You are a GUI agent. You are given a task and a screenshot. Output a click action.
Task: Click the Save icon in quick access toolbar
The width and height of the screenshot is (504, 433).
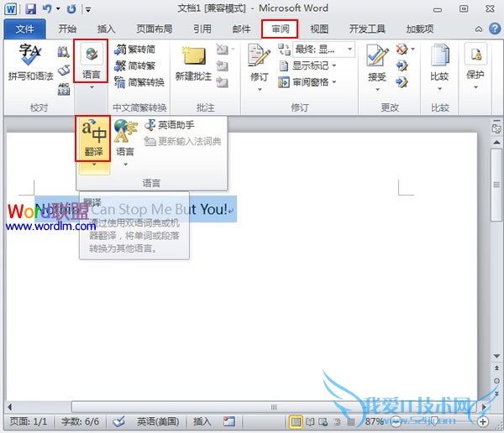pyautogui.click(x=30, y=8)
